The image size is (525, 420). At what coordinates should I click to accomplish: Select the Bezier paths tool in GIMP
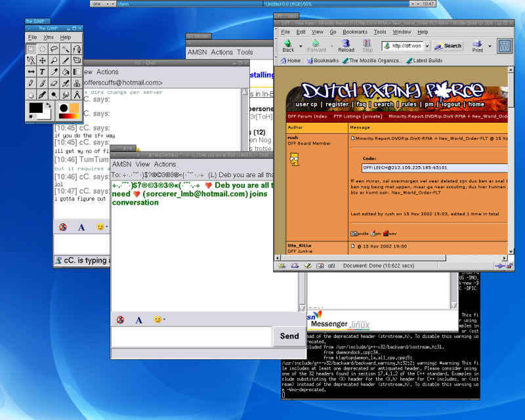tap(77, 49)
